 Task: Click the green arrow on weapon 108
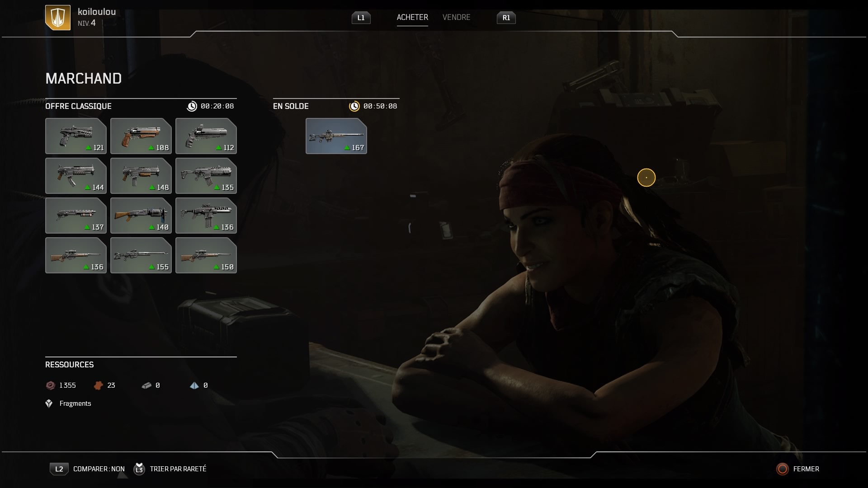151,148
